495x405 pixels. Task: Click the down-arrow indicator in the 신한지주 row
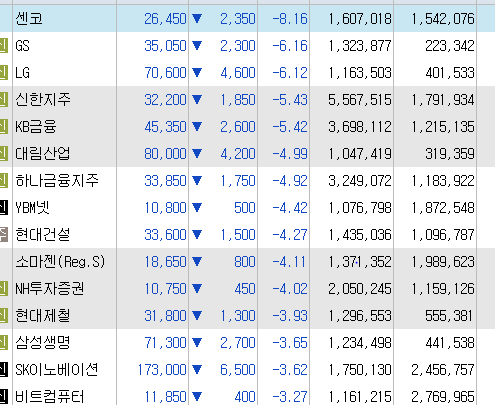197,99
